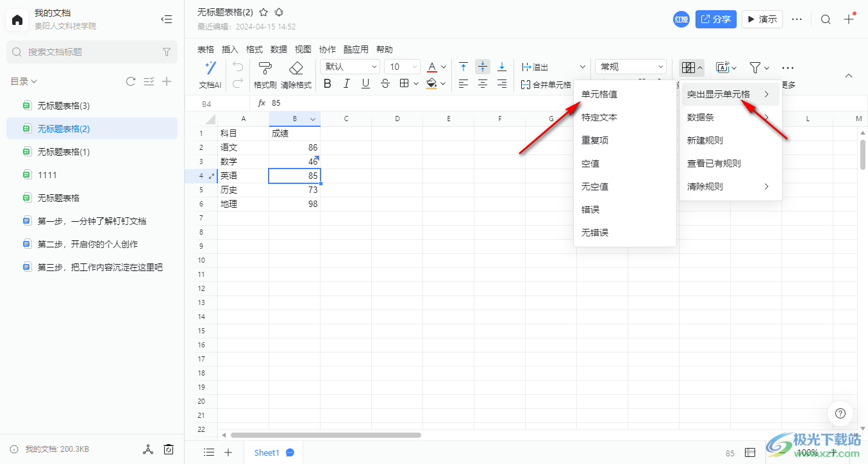Image resolution: width=868 pixels, height=464 pixels.
Task: Click the filter icon in search box
Action: pos(167,52)
